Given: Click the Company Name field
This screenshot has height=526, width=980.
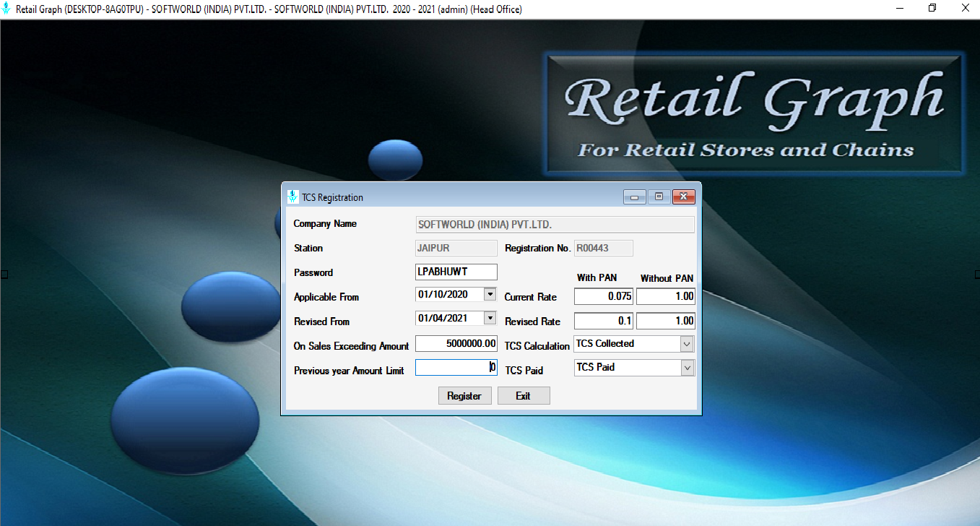Looking at the screenshot, I should tap(555, 225).
